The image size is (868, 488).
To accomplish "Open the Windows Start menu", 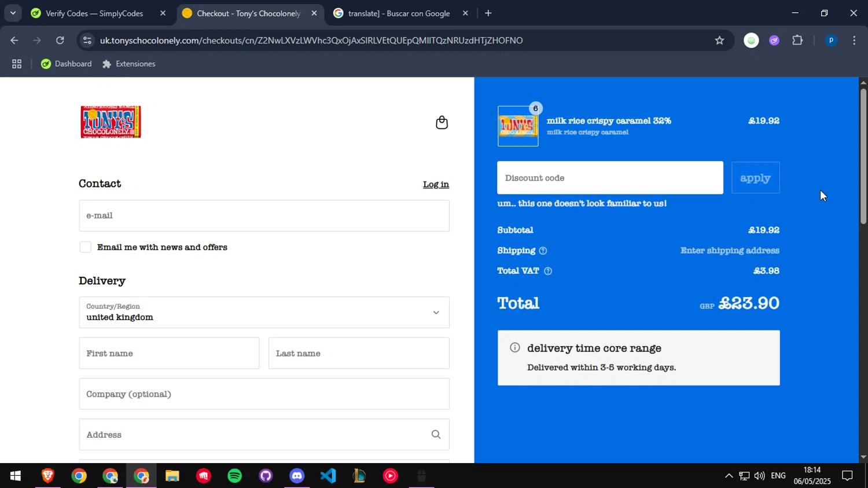I will pyautogui.click(x=16, y=476).
